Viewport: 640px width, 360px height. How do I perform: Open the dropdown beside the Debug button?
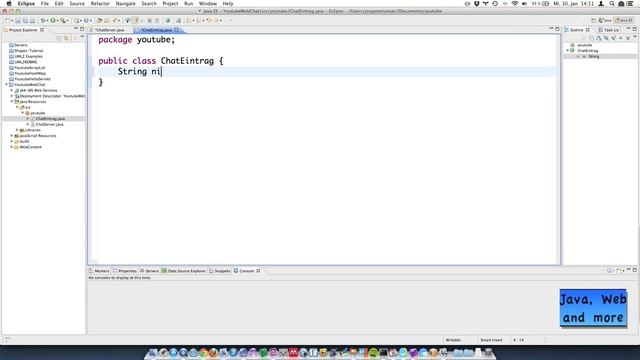click(47, 20)
